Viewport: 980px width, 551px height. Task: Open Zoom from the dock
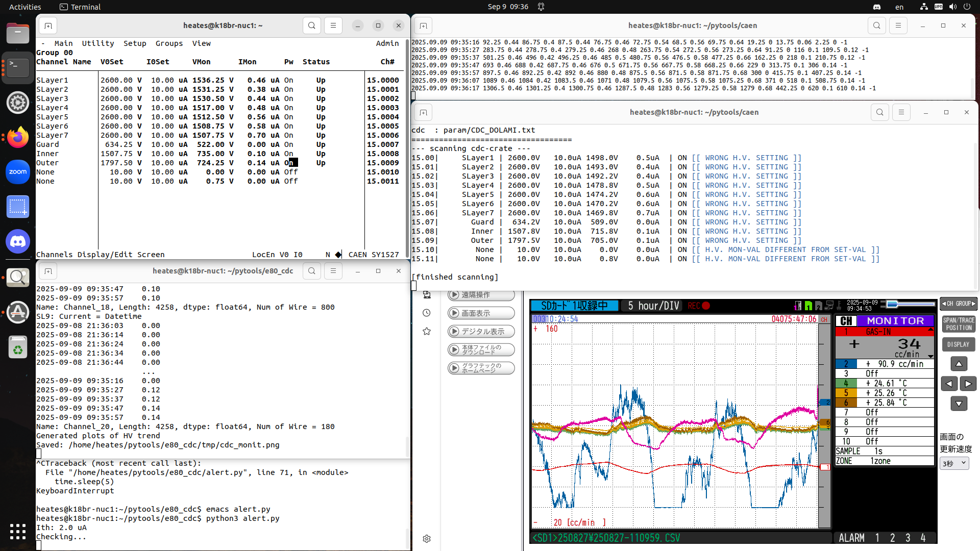[x=18, y=172]
